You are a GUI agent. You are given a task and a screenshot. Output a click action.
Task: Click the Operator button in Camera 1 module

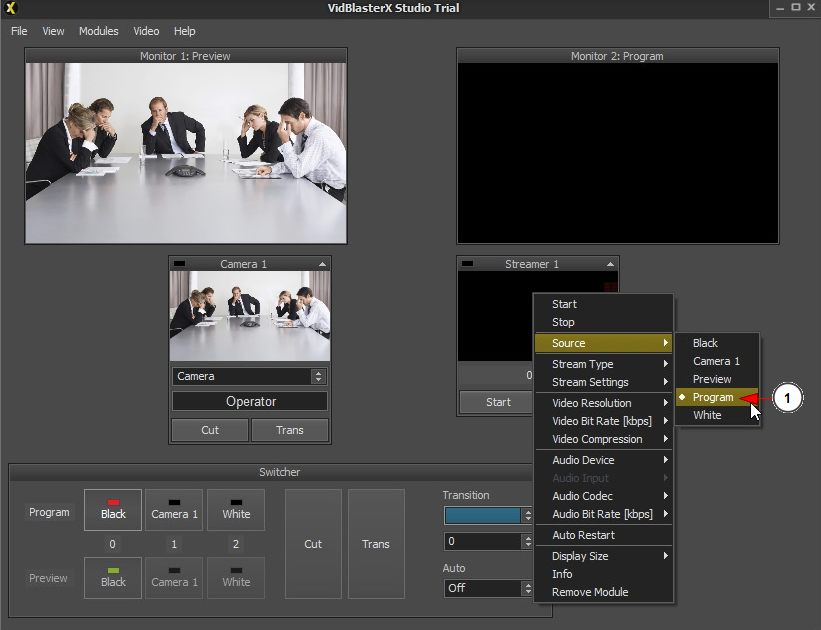(250, 402)
